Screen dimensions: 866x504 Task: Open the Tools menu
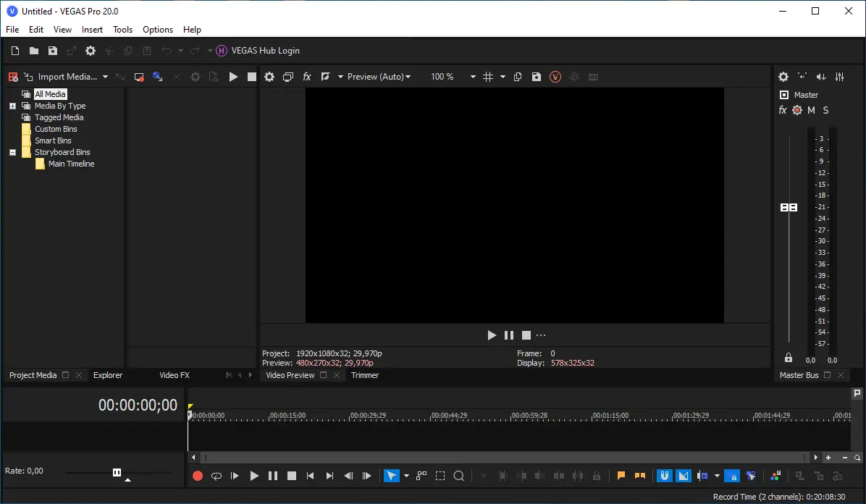122,29
